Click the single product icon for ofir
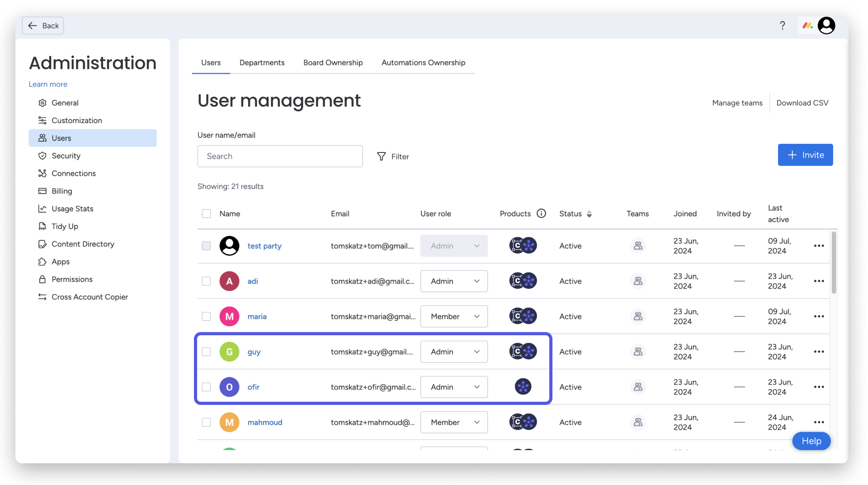 (x=523, y=386)
